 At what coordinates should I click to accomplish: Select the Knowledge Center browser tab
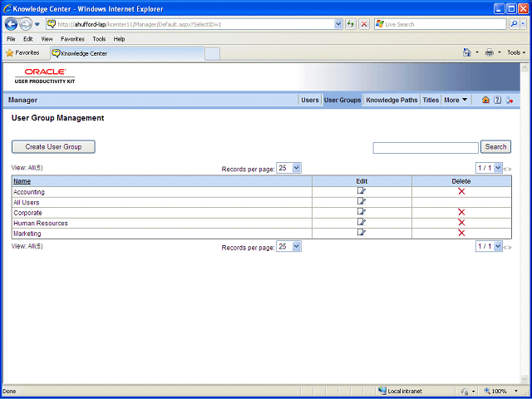[127, 53]
